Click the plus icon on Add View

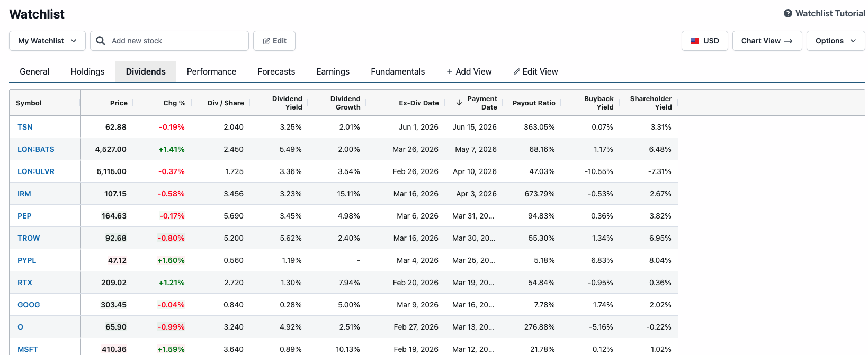pyautogui.click(x=450, y=71)
